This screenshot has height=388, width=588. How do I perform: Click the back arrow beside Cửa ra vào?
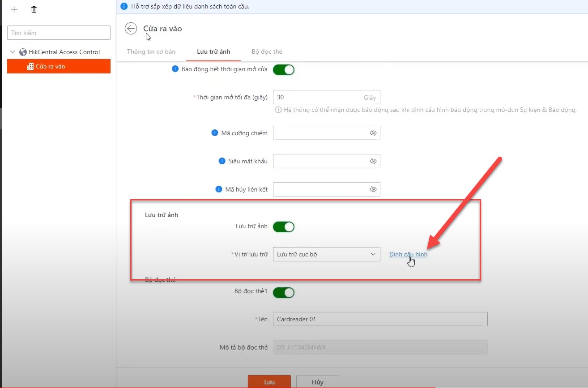tap(131, 29)
